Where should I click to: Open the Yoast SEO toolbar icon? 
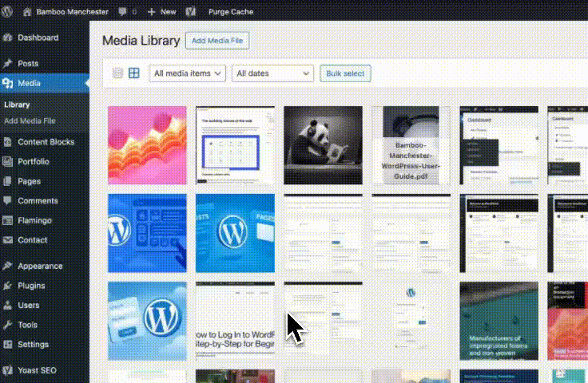point(191,12)
